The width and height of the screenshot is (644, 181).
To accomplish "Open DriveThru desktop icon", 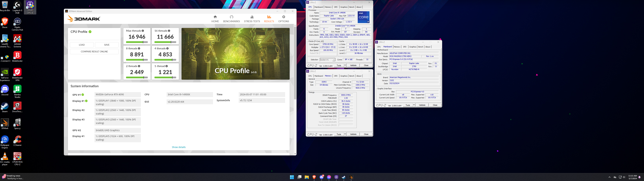I will coord(17,107).
